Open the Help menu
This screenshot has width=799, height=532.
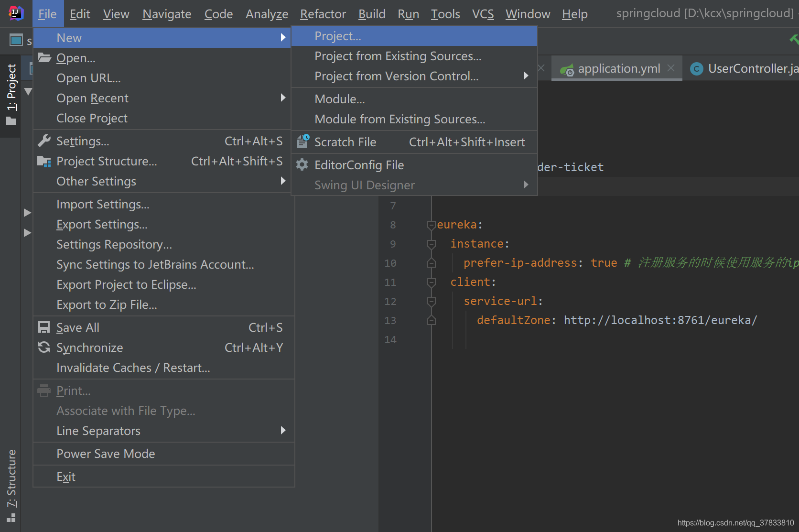coord(574,14)
